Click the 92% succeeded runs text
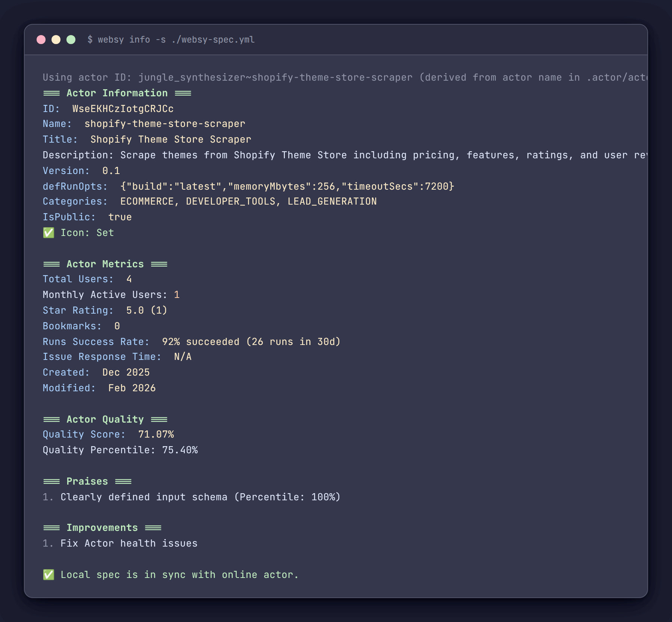Screen dimensions: 672x622 tap(251, 342)
